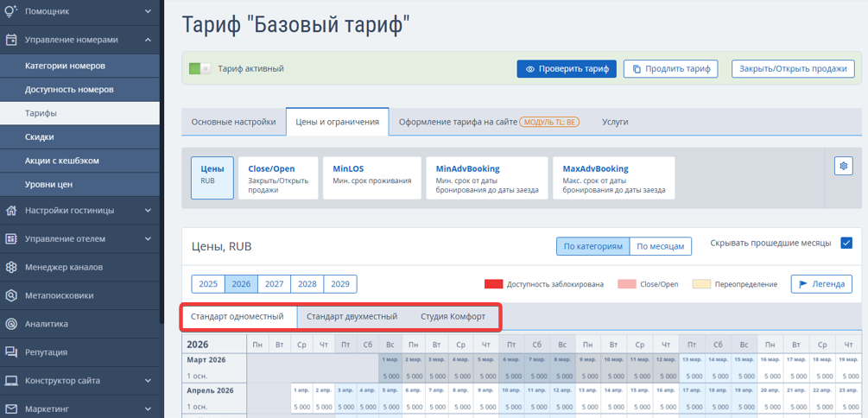Click the Marketing envelope icon
Image resolution: width=868 pixels, height=418 pixels.
point(11,408)
